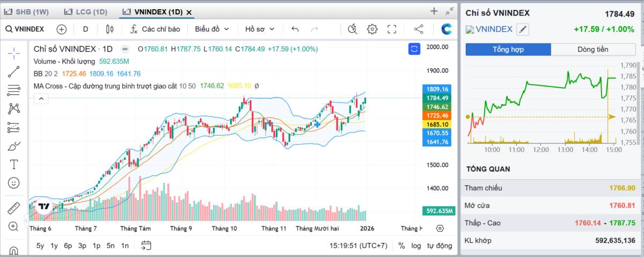Open the timezone menu showing 15:19:51 (UTC+7)
644x257 pixels.
[x=358, y=246]
